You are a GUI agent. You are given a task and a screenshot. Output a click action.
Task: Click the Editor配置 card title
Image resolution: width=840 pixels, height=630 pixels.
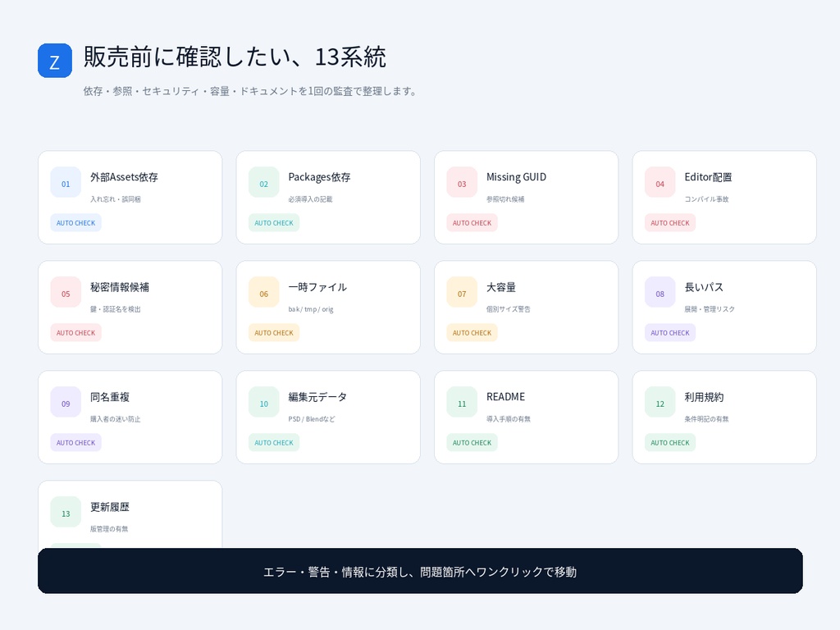pyautogui.click(x=708, y=177)
